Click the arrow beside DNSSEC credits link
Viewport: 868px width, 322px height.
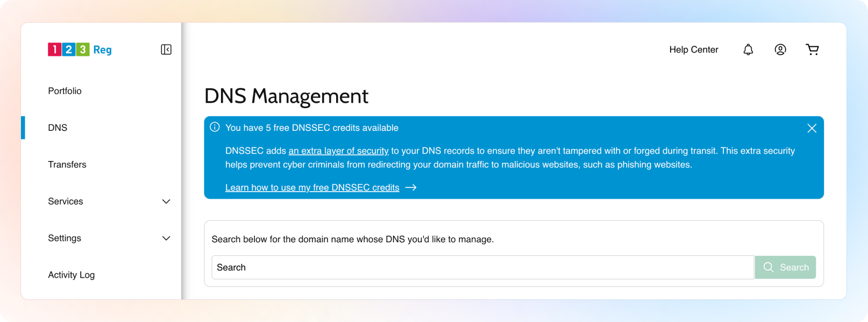coord(411,187)
